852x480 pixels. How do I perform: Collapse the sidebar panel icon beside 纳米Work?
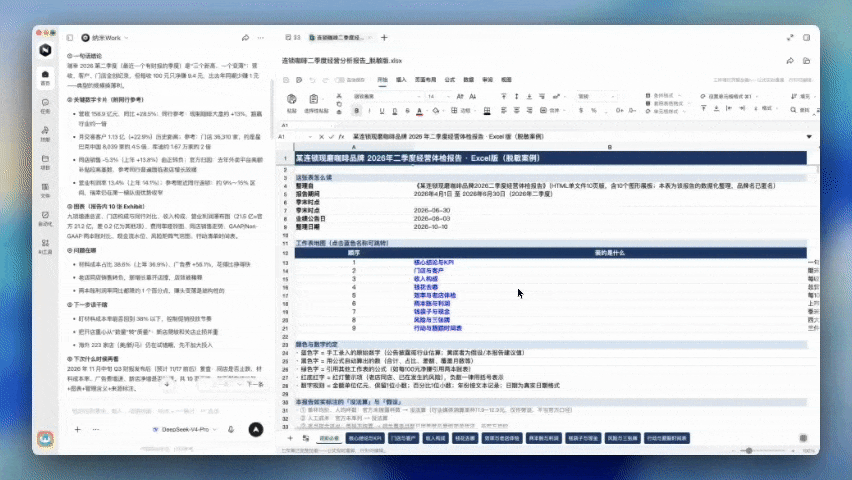pos(70,38)
